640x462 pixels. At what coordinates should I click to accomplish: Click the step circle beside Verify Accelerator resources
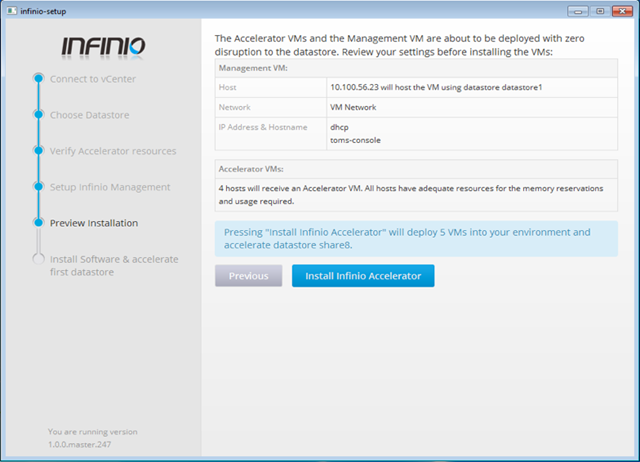(x=38, y=151)
